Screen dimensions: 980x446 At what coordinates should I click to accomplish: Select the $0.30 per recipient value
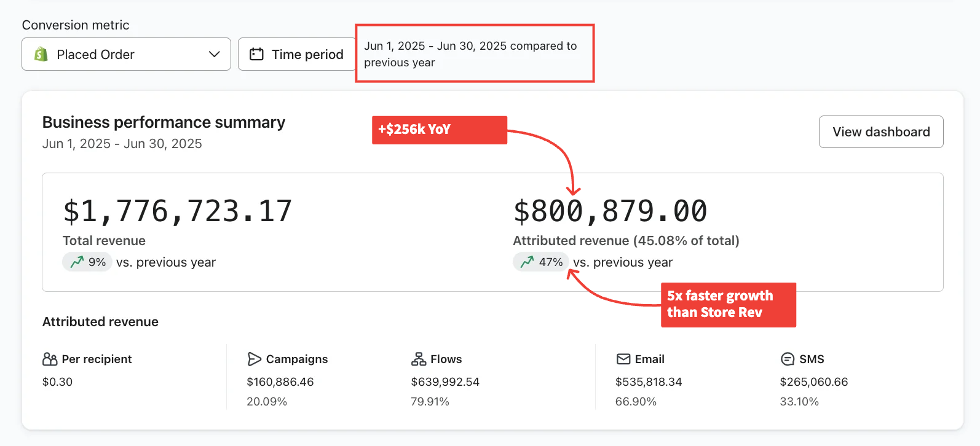57,382
